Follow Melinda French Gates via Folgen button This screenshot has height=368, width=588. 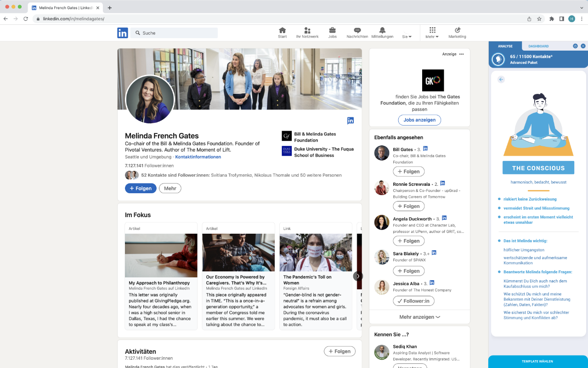(141, 188)
